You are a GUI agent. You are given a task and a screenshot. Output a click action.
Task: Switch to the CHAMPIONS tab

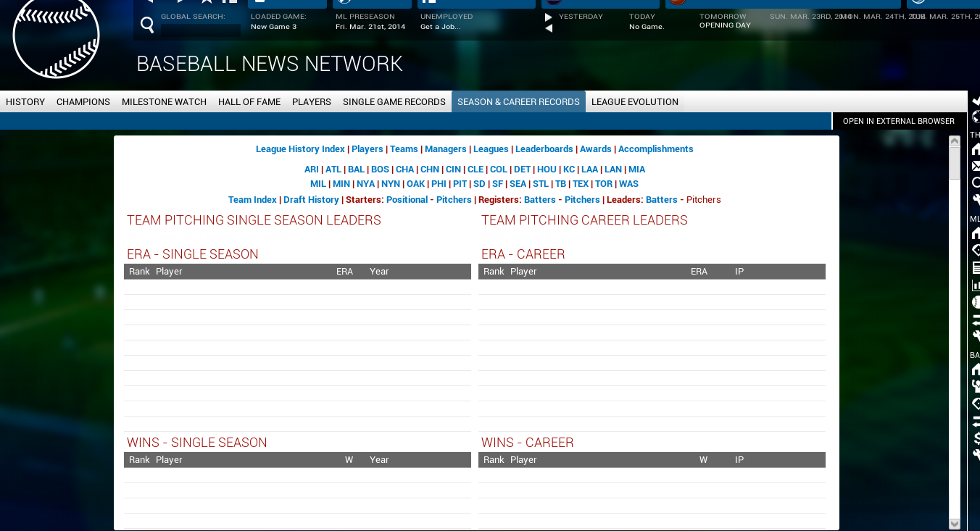click(x=83, y=102)
